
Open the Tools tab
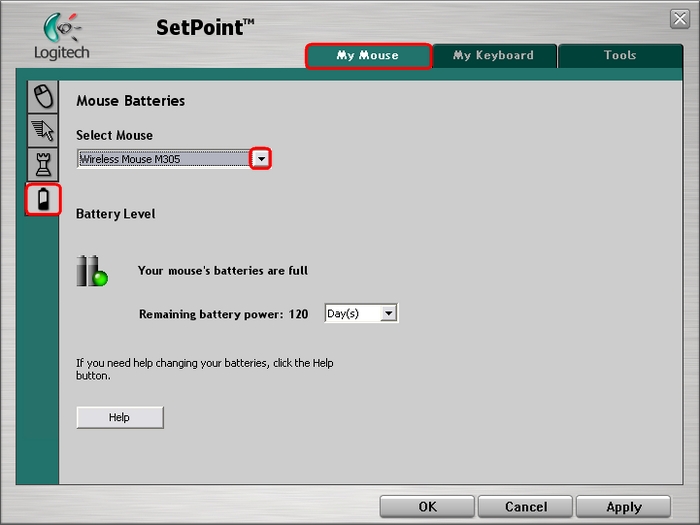click(620, 56)
